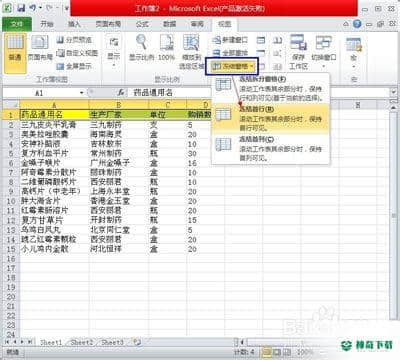Expand the Switch Windows (切换窗口) dropdown
The image size is (400, 360).
click(x=324, y=53)
